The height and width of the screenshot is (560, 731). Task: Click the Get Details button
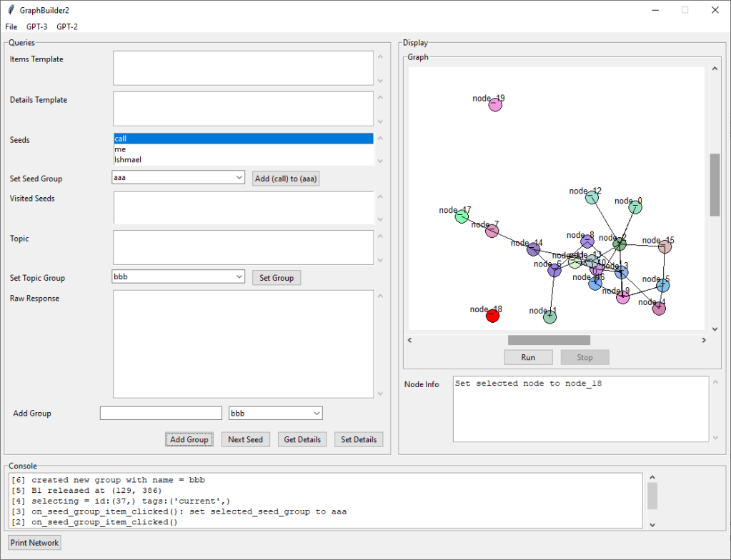[x=302, y=439]
